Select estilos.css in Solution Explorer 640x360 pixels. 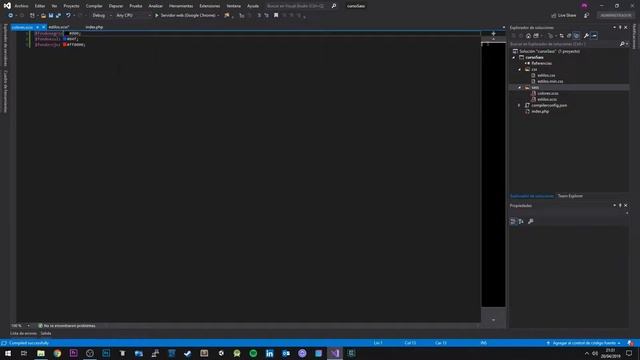point(546,76)
